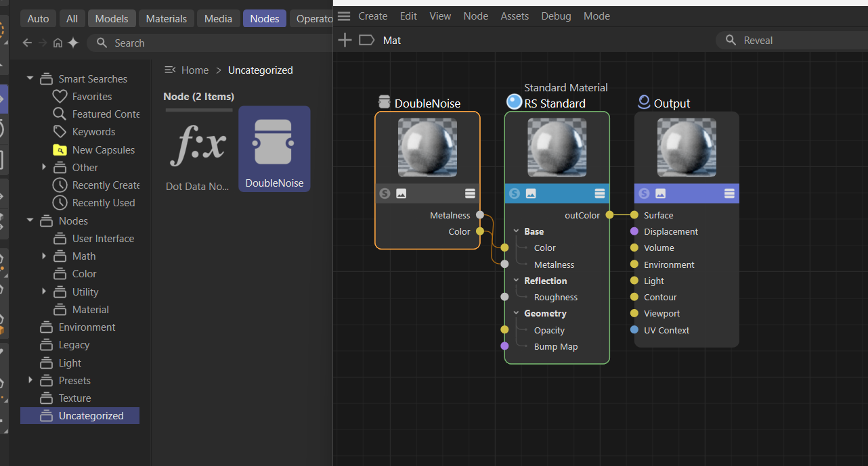This screenshot has width=868, height=466.
Task: Expand the Math folder
Action: pyautogui.click(x=44, y=256)
